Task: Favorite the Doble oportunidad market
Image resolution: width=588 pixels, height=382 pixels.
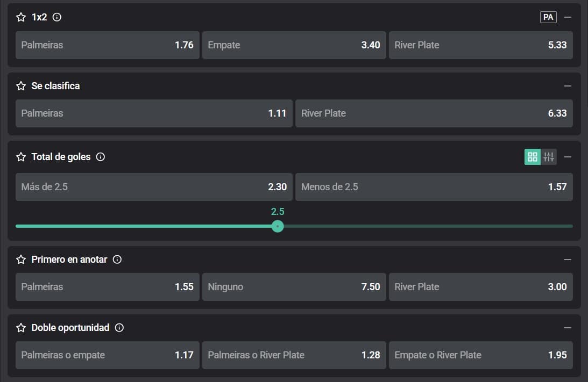Action: point(21,328)
